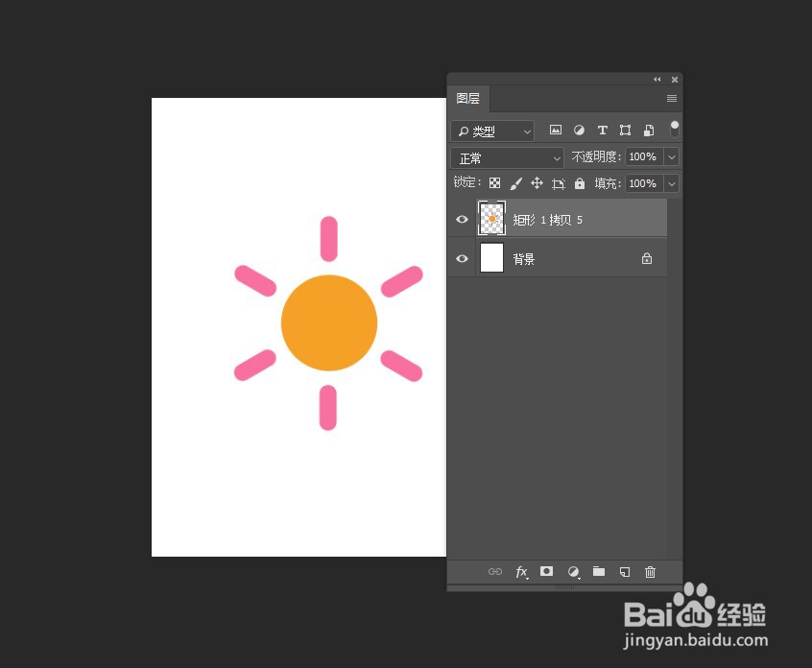The height and width of the screenshot is (668, 812).
Task: Click the 不透明度 value field
Action: coord(644,156)
